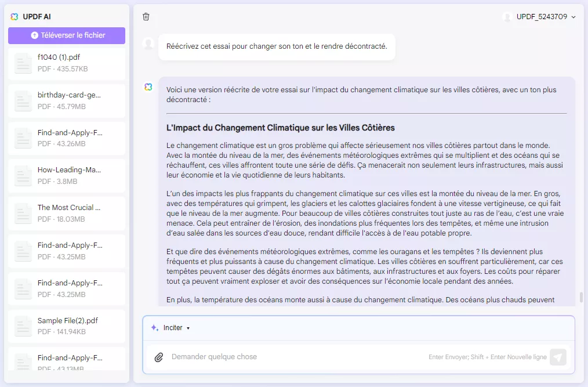The height and width of the screenshot is (387, 588).
Task: Click the intro line Voici une version réécrite
Action: click(x=361, y=95)
